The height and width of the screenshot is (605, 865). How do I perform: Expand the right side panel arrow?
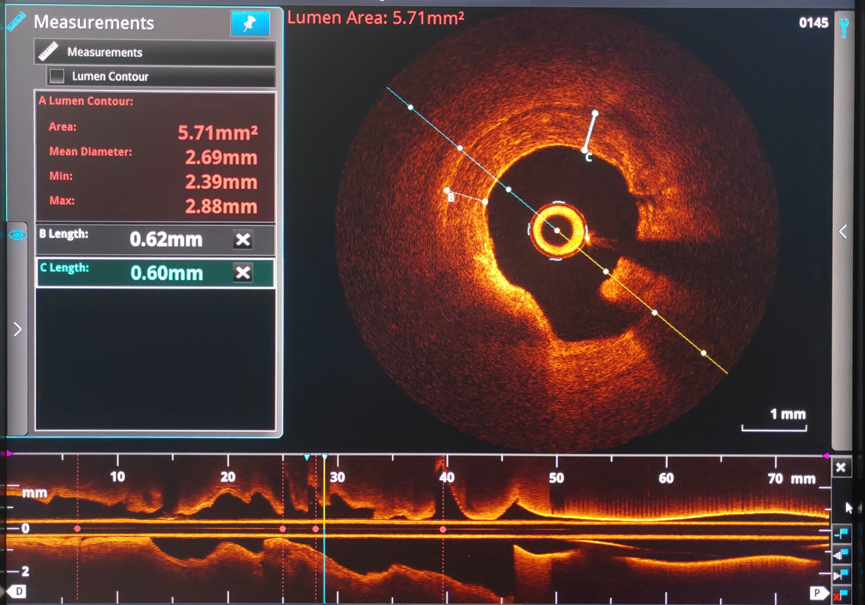[843, 232]
